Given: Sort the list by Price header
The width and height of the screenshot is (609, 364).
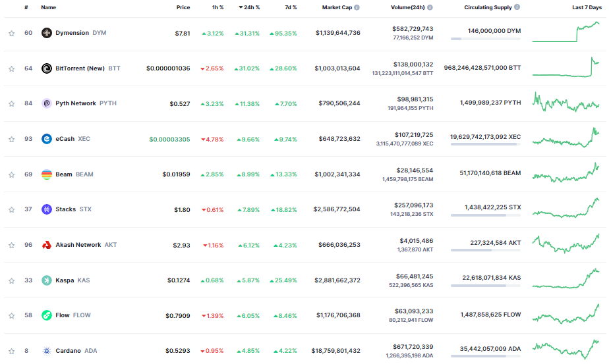Looking at the screenshot, I should coord(183,8).
